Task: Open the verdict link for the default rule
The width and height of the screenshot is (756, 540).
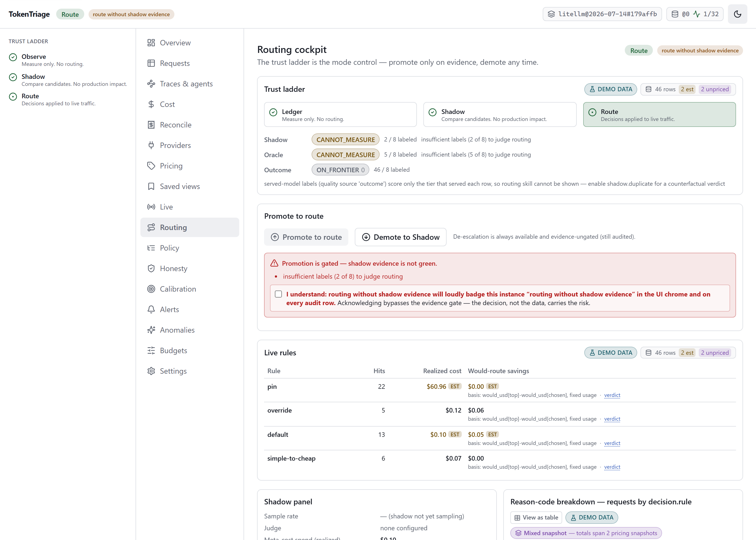Action: [612, 443]
